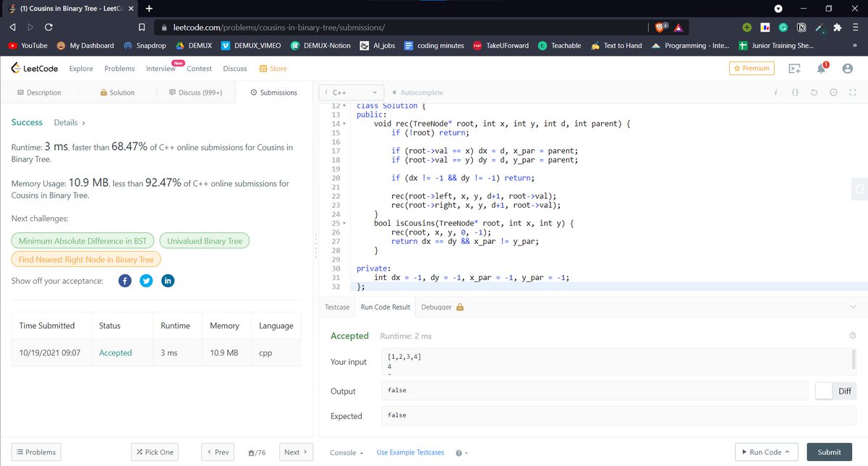This screenshot has height=466, width=868.
Task: Share acceptance on Facebook
Action: [x=124, y=281]
